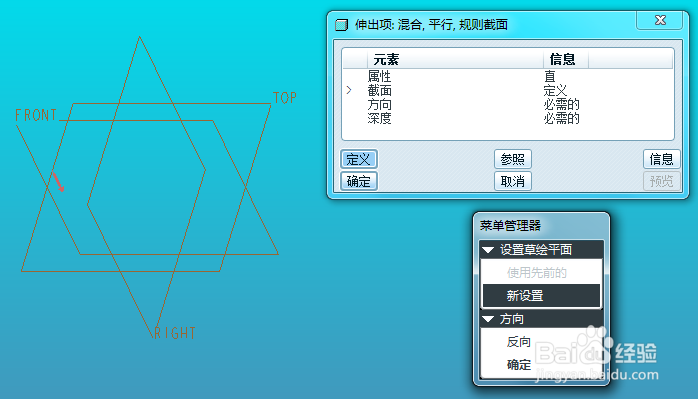This screenshot has height=399, width=698.
Task: Click 必需的 in the 深度 row
Action: (561, 118)
